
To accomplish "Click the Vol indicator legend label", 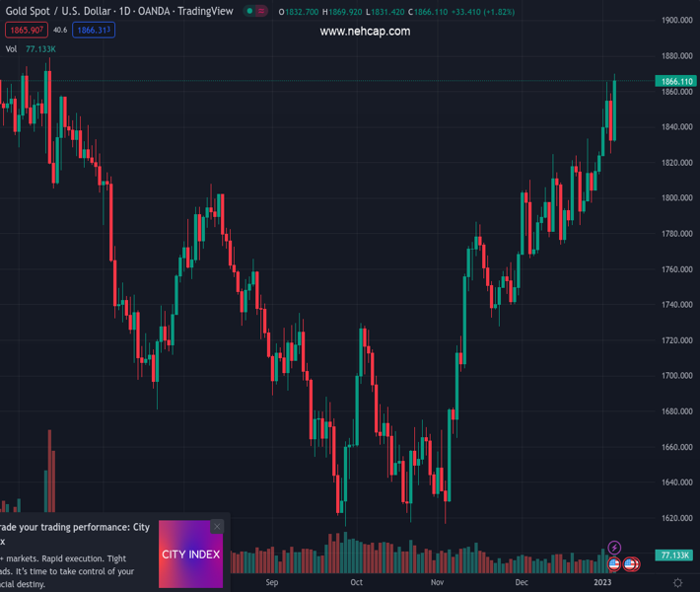I will [12, 48].
